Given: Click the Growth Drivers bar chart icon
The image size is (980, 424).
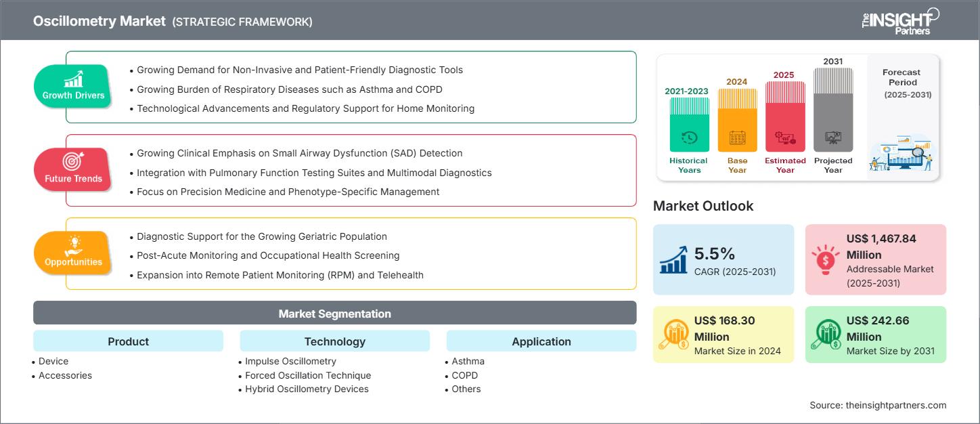Looking at the screenshot, I should [x=73, y=79].
